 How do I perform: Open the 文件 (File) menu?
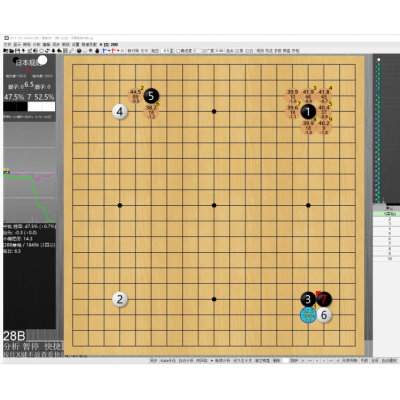(7, 45)
